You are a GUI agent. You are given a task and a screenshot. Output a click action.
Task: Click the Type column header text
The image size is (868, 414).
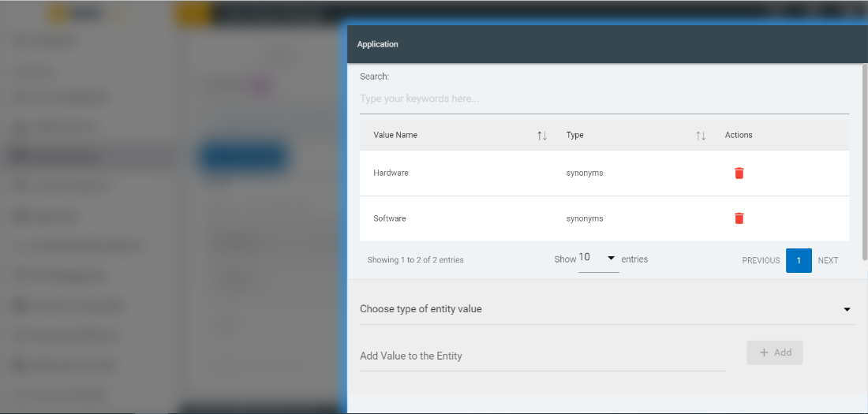click(x=575, y=135)
